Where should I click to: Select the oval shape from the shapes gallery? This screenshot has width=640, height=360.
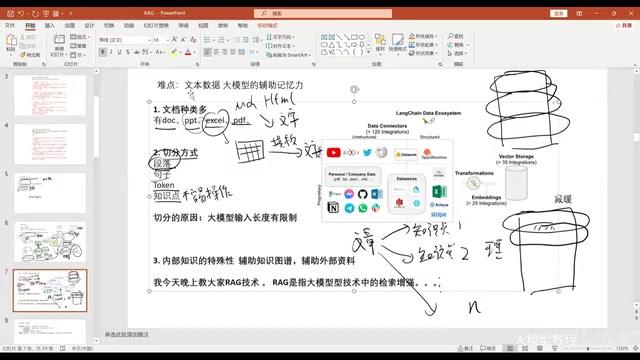click(361, 37)
